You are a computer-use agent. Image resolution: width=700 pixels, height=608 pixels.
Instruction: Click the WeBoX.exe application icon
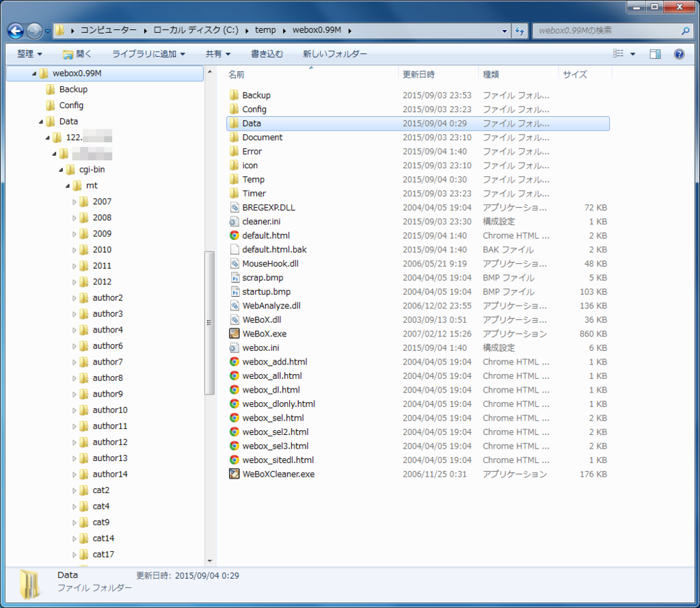[x=234, y=333]
